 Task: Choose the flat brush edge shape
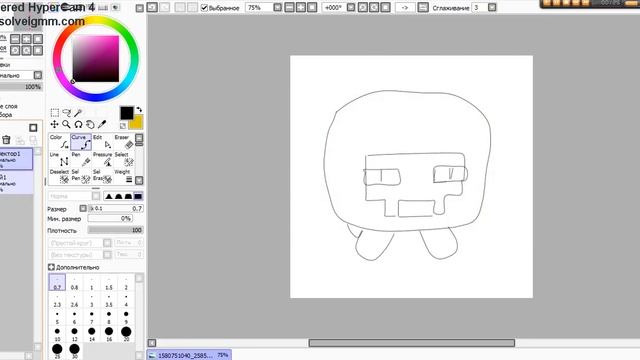138,196
